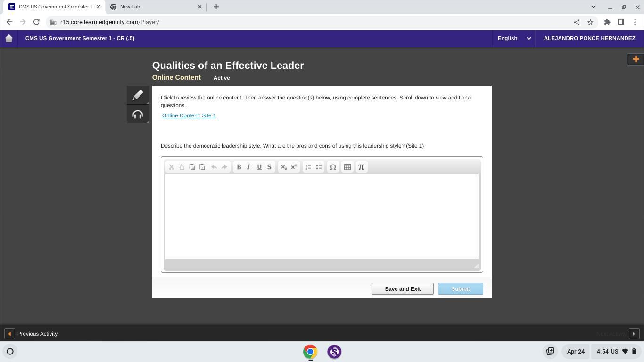Apply italic formatting in the editor
644x362 pixels.
pyautogui.click(x=249, y=167)
